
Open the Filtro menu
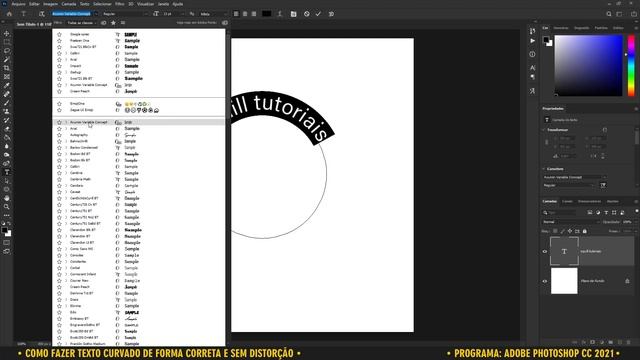coord(120,4)
